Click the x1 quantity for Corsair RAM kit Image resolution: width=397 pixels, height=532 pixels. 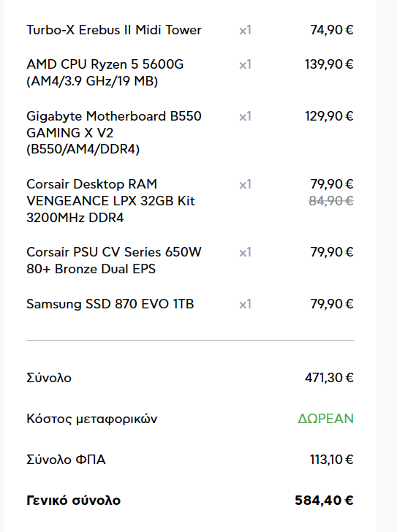coord(245,185)
